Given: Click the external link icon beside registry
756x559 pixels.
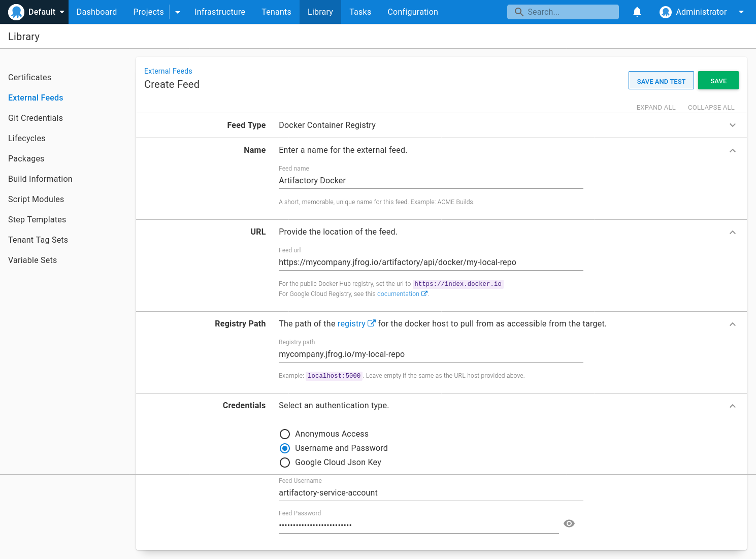Looking at the screenshot, I should pos(372,322).
